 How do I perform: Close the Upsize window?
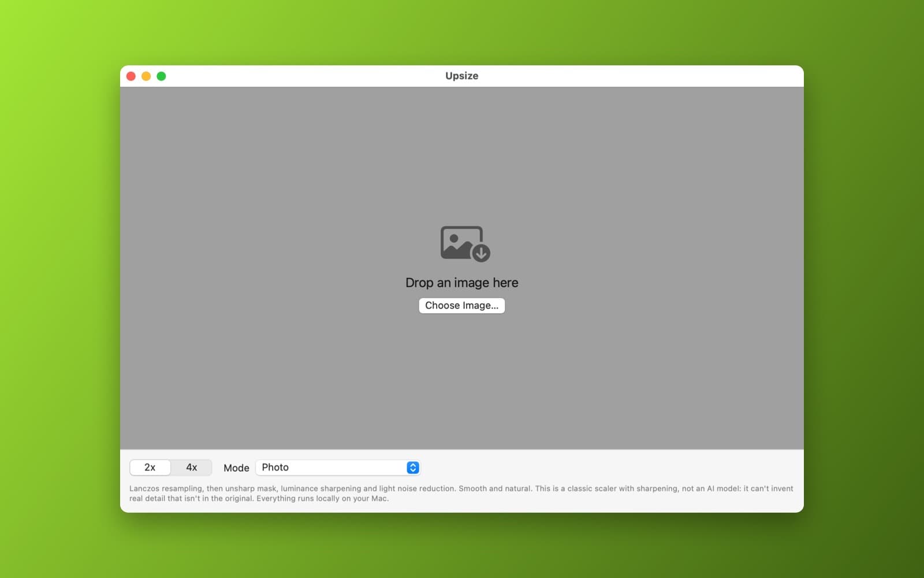pyautogui.click(x=131, y=76)
